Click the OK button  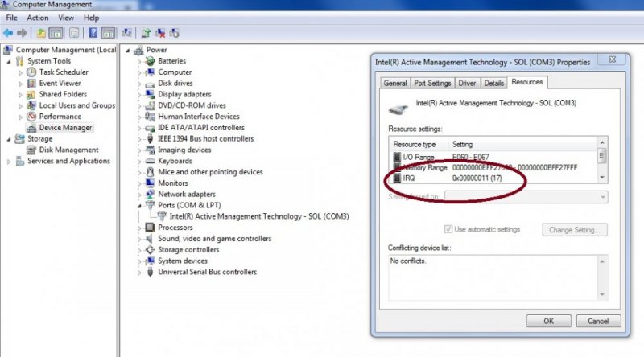click(548, 321)
